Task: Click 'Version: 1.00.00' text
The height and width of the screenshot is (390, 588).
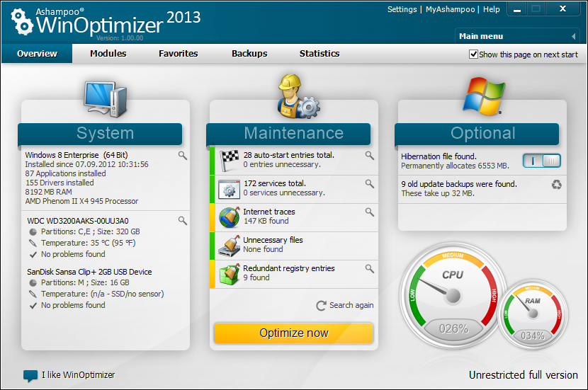Action: [x=120, y=38]
